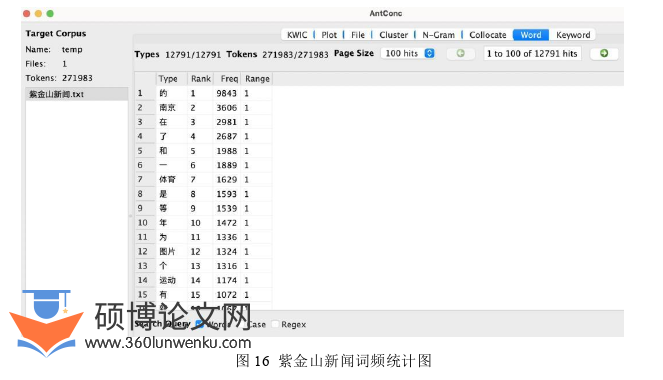Select word 体育 in row 7
The height and width of the screenshot is (380, 663).
tap(167, 180)
